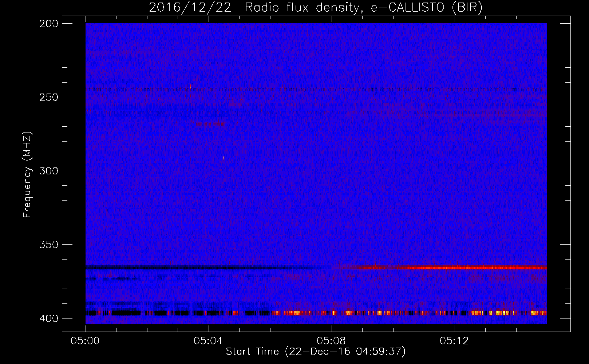Click the 400 frequency tick label

tap(48, 318)
